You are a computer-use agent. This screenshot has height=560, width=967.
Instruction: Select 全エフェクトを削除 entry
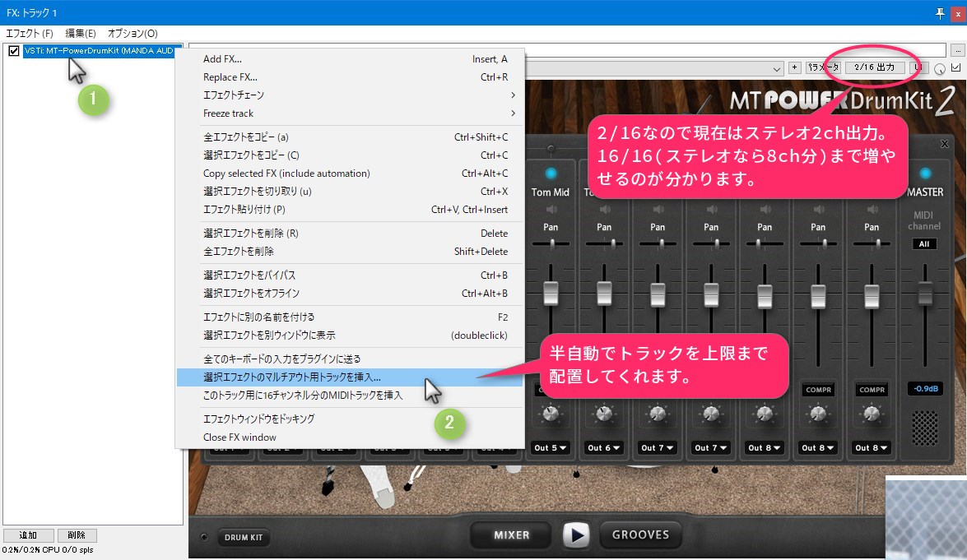pyautogui.click(x=351, y=252)
